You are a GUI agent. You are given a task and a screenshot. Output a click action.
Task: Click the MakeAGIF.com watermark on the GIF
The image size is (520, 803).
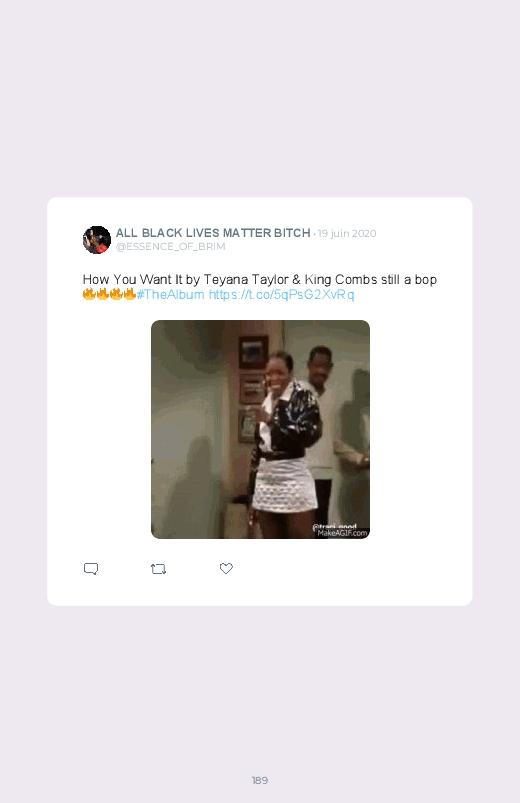point(342,533)
